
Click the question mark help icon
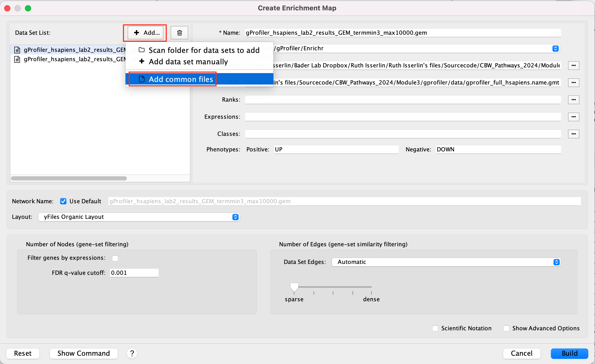click(132, 353)
